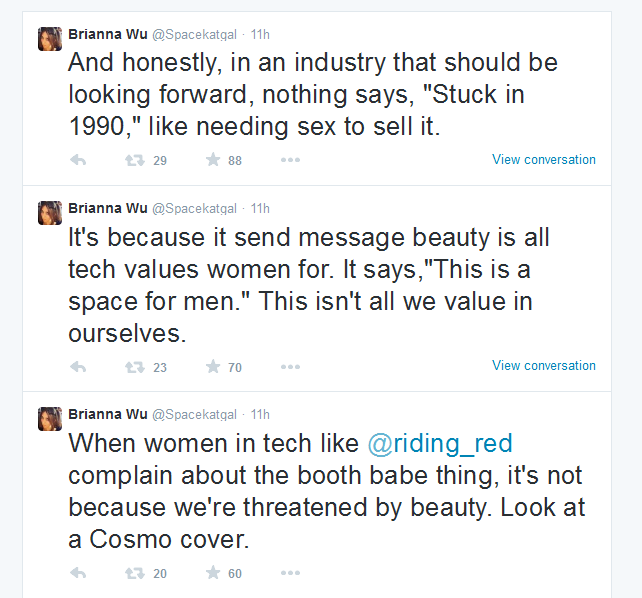Image resolution: width=642 pixels, height=598 pixels.
Task: Reply to the 'Cosmo cover' tweet
Action: 78,573
